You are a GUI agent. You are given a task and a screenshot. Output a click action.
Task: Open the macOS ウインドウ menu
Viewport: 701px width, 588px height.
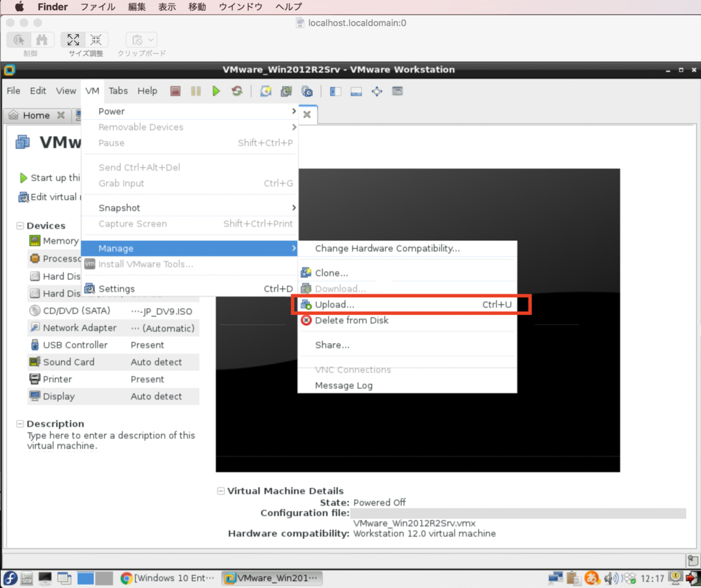(240, 7)
